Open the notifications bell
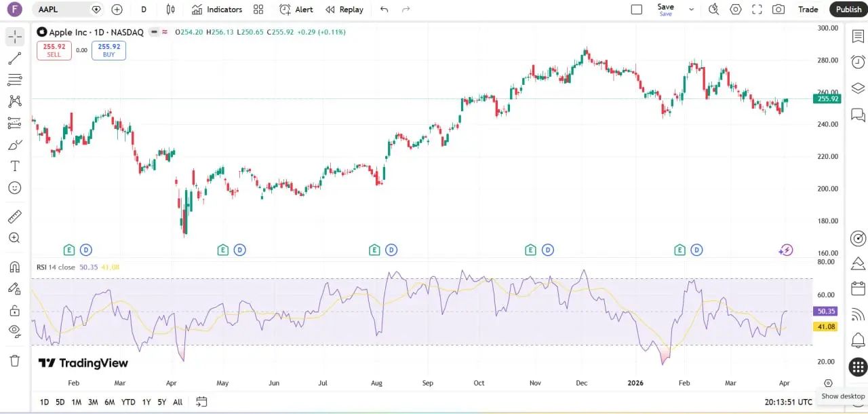The width and height of the screenshot is (868, 414). click(x=858, y=340)
